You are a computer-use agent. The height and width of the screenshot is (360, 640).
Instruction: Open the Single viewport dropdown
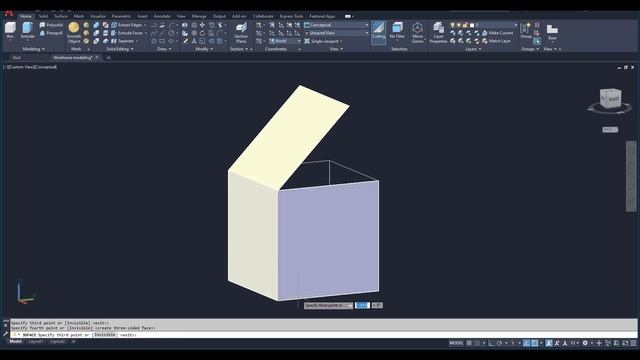pos(323,41)
